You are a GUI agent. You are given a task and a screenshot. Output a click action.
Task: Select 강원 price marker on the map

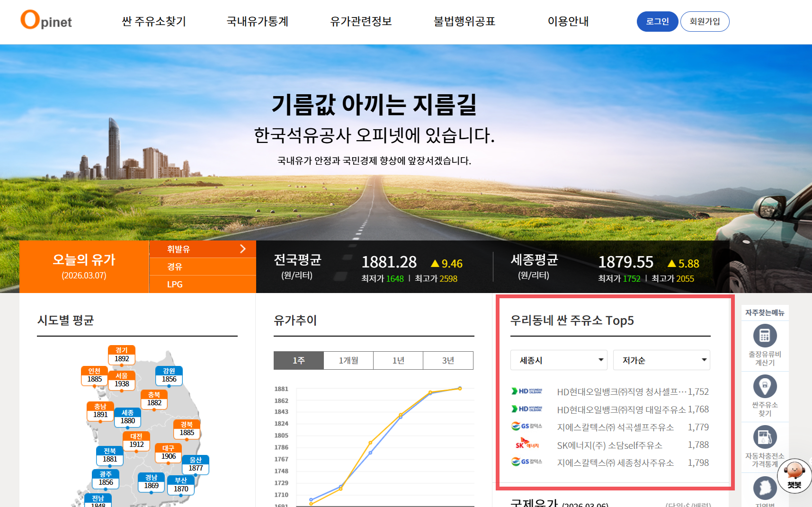pos(169,375)
